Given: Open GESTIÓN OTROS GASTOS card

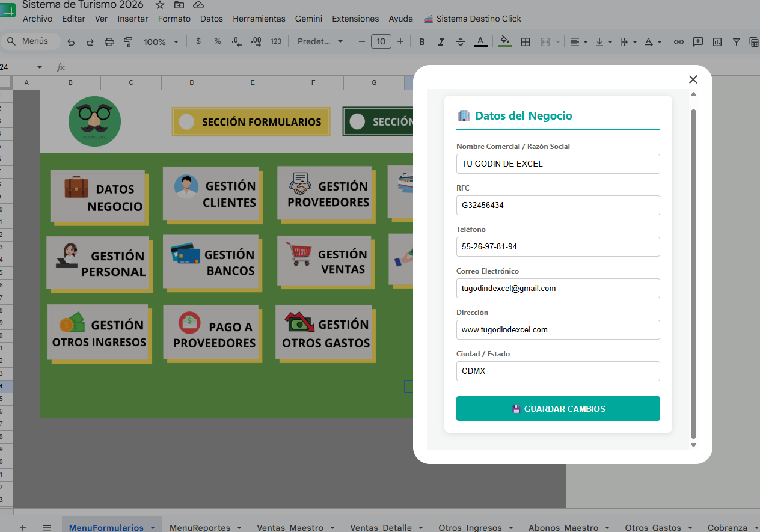Looking at the screenshot, I should point(325,333).
